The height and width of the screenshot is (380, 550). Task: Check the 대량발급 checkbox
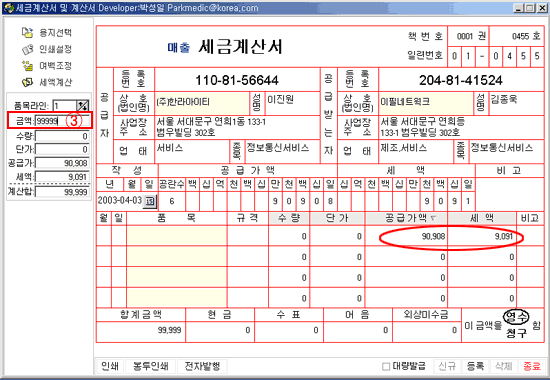385,367
